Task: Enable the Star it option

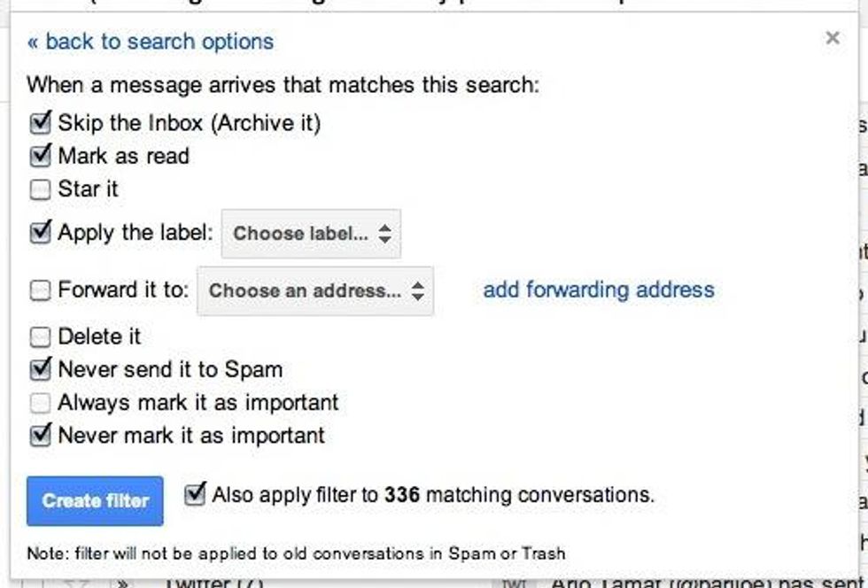Action: pyautogui.click(x=41, y=190)
